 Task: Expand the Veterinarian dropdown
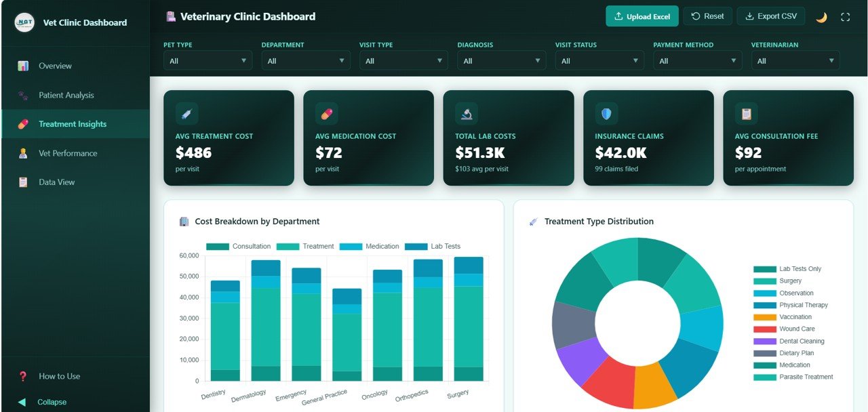click(x=795, y=60)
